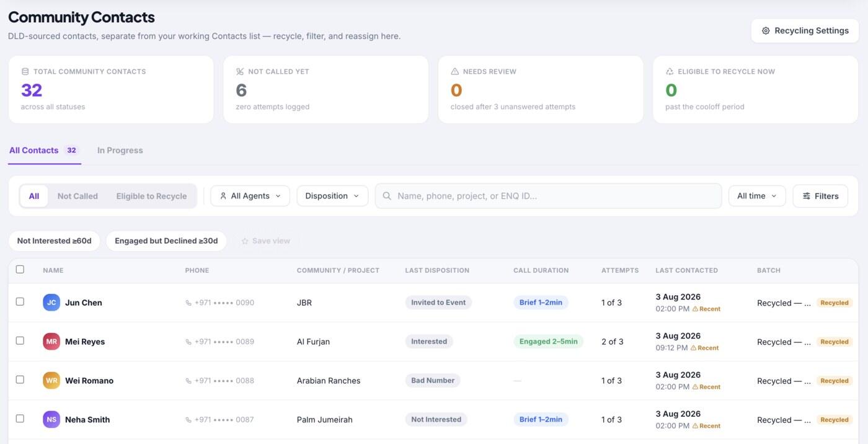Click the Last Contacted column header
This screenshot has height=444, width=868.
coord(686,270)
